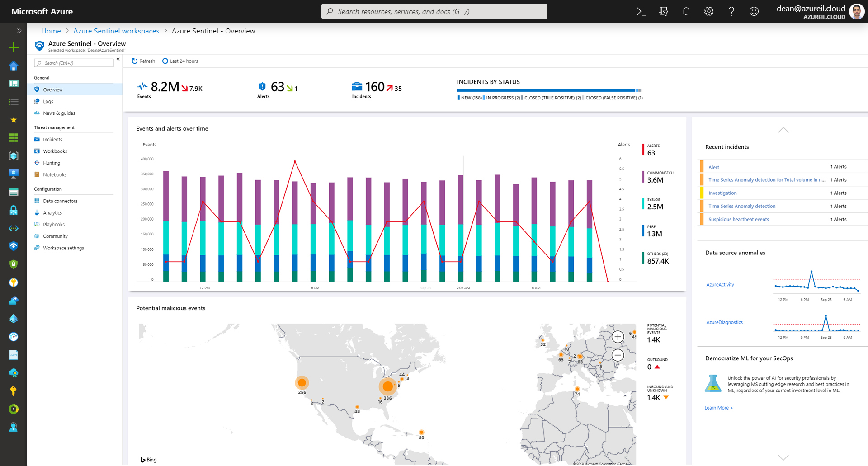Collapse the Sentinel navigation menu
The height and width of the screenshot is (466, 868).
(x=118, y=59)
